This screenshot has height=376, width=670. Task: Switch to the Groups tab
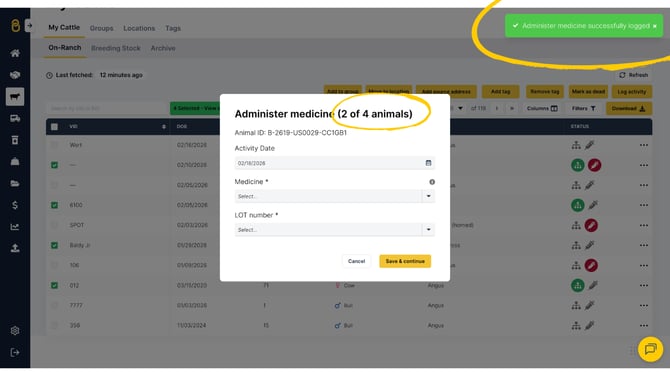[x=101, y=28]
